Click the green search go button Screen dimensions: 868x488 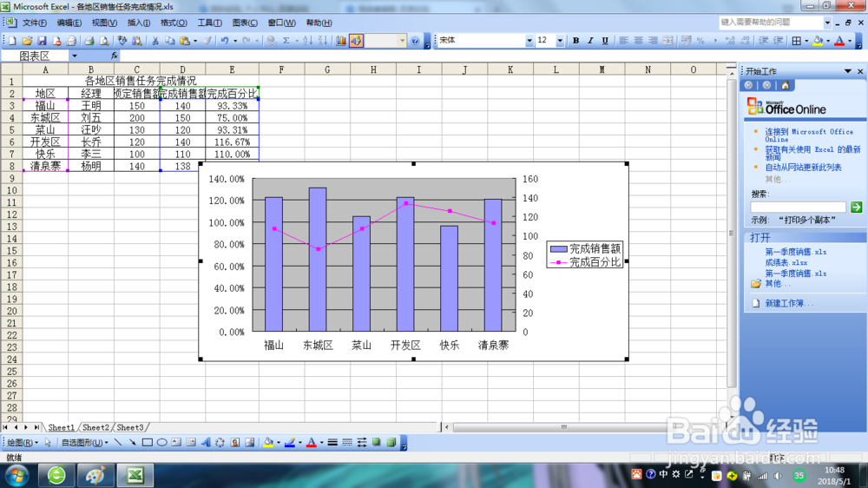tap(857, 208)
